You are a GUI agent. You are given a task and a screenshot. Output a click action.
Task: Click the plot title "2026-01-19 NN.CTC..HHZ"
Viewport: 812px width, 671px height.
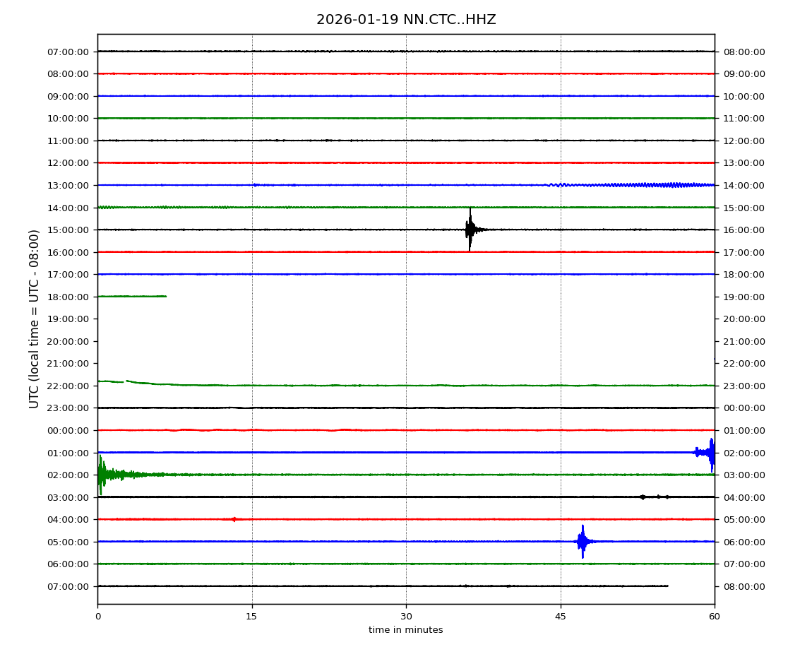406,20
